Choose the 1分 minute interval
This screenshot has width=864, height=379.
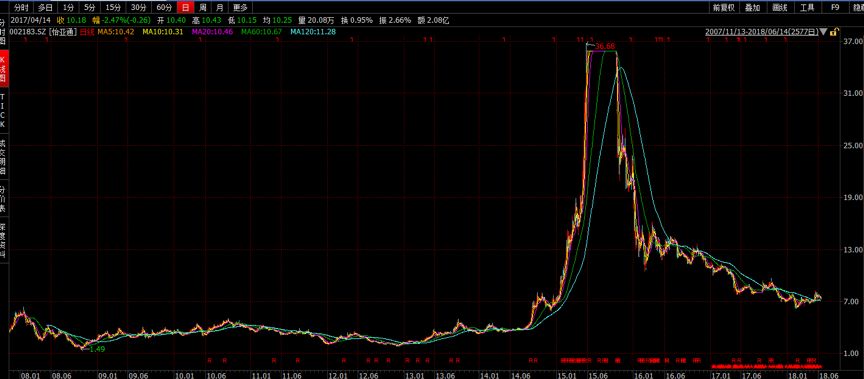pyautogui.click(x=67, y=7)
